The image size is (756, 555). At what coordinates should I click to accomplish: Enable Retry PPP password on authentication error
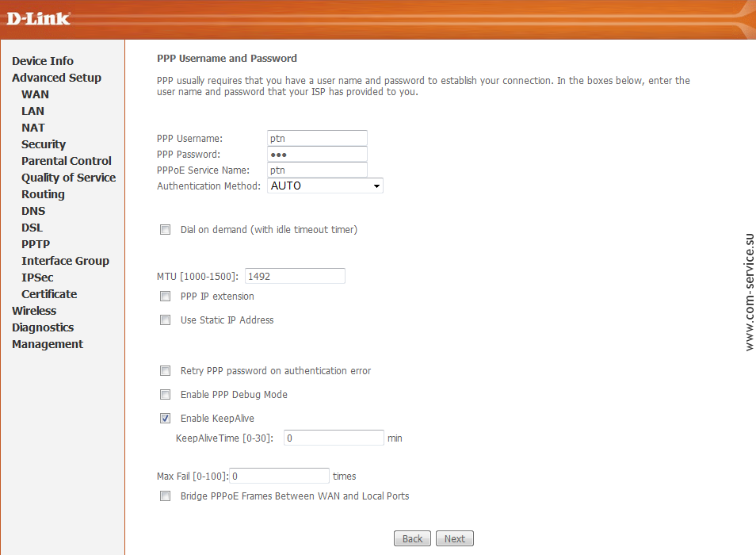(x=166, y=371)
